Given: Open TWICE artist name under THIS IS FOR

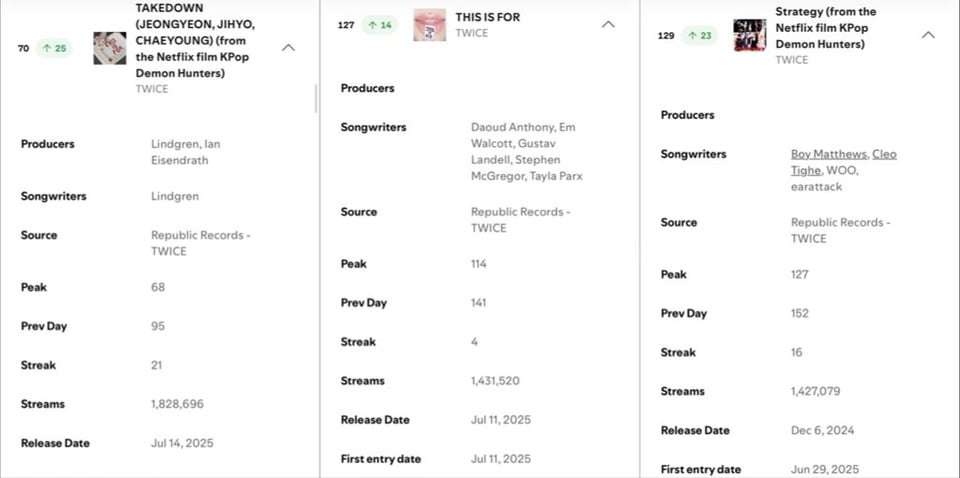Looking at the screenshot, I should pyautogui.click(x=471, y=33).
